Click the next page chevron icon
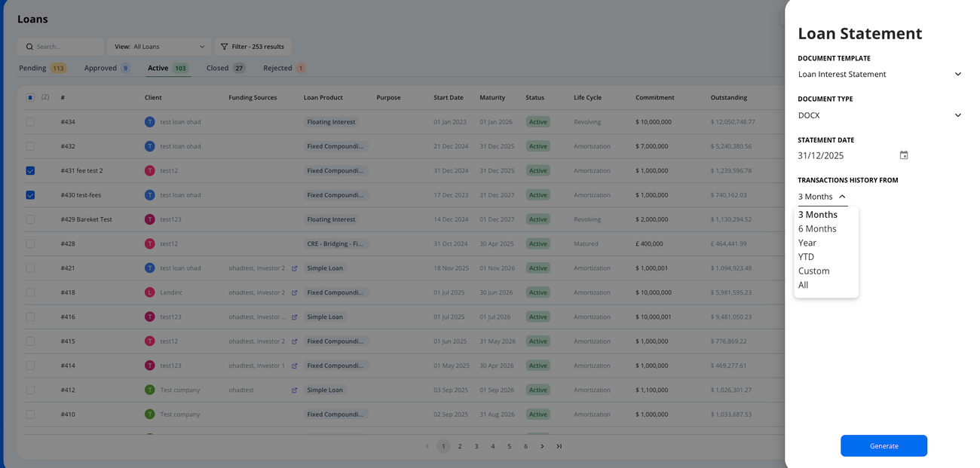This screenshot has height=468, width=980. point(542,446)
